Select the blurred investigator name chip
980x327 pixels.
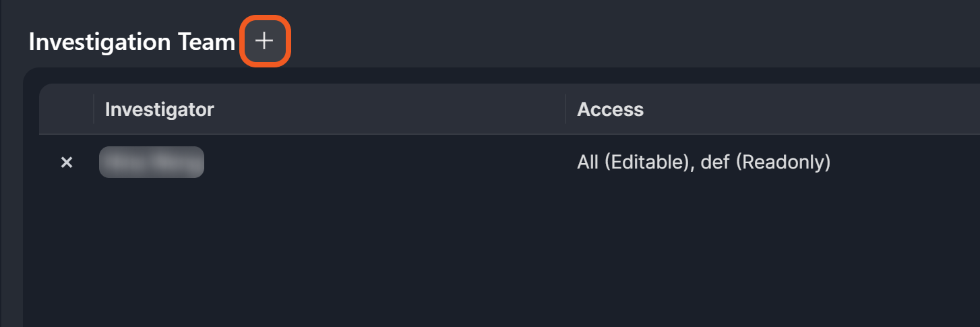[x=152, y=162]
